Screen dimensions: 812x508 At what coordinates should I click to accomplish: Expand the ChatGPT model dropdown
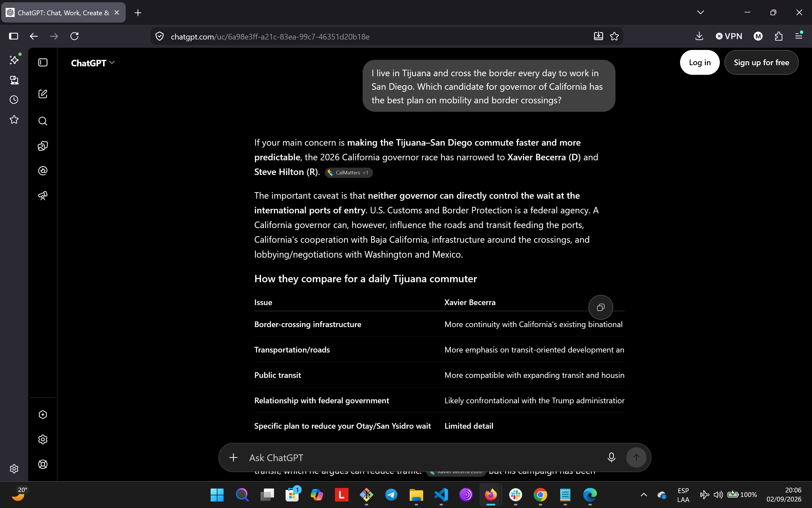click(x=93, y=63)
